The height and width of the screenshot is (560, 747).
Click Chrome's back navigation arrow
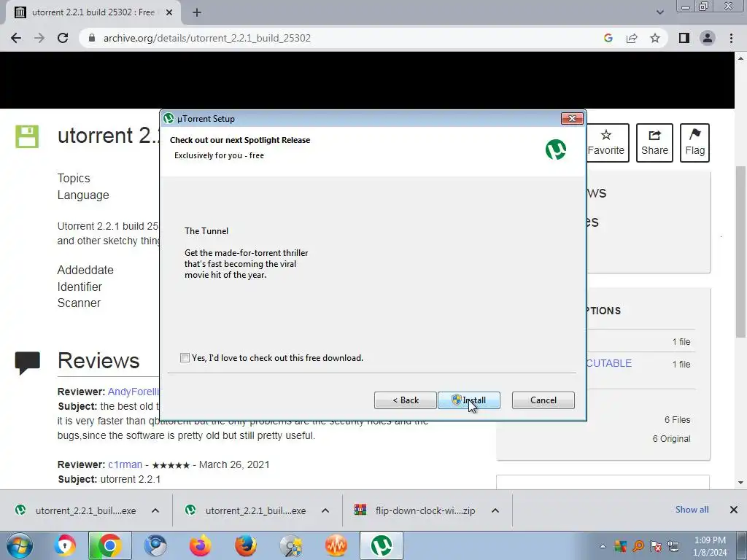(16, 38)
